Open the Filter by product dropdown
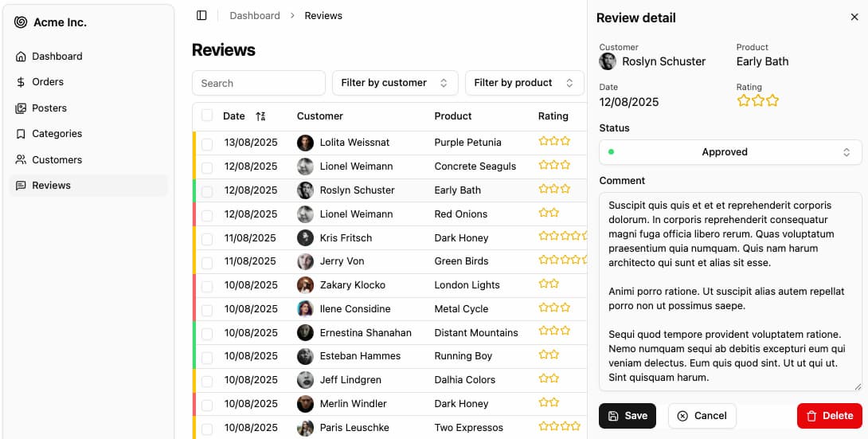Screen dimensions: 868x439 click(x=524, y=83)
